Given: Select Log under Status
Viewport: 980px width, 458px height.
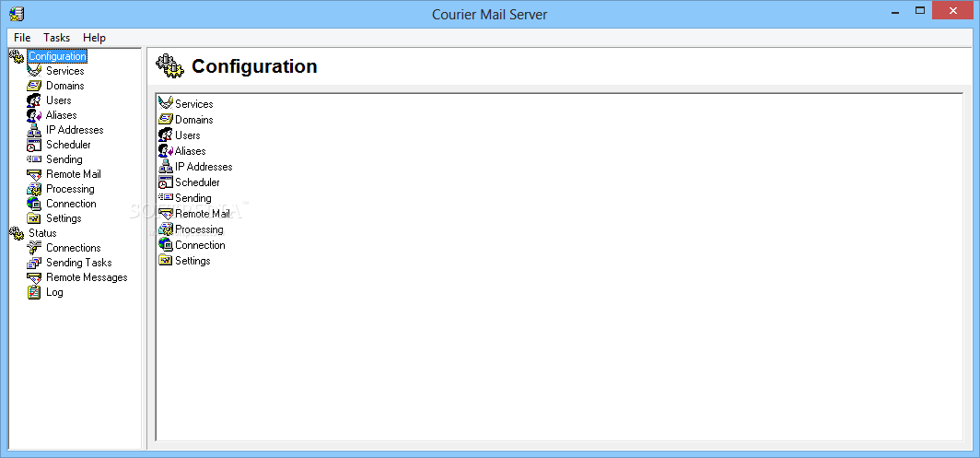Looking at the screenshot, I should 54,292.
